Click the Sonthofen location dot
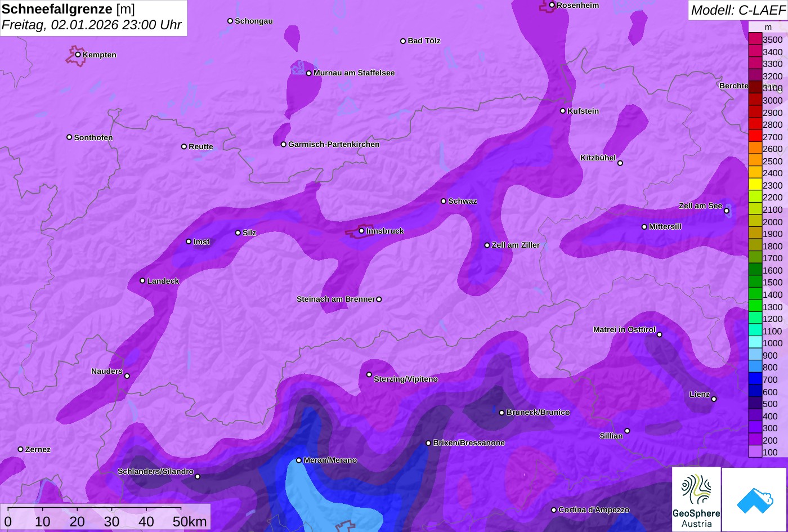 pos(69,137)
